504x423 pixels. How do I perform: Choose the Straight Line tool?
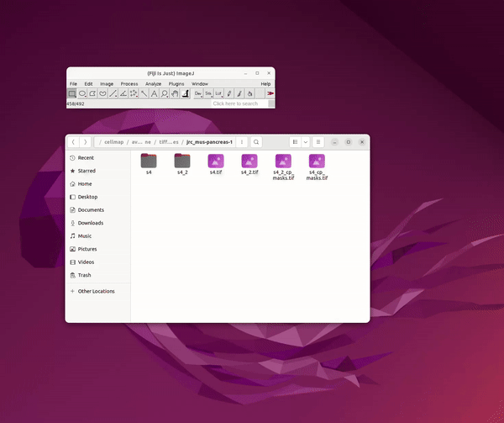pyautogui.click(x=113, y=93)
